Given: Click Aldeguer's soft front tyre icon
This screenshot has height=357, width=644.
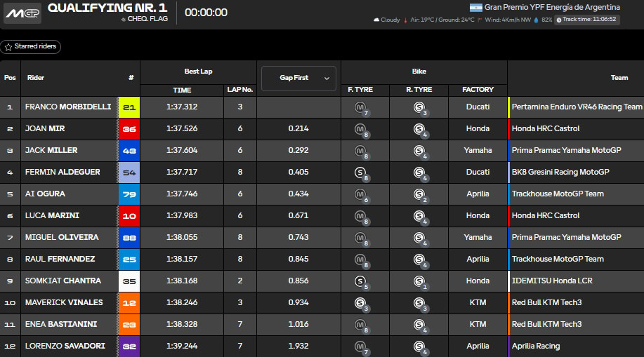Looking at the screenshot, I should [361, 173].
